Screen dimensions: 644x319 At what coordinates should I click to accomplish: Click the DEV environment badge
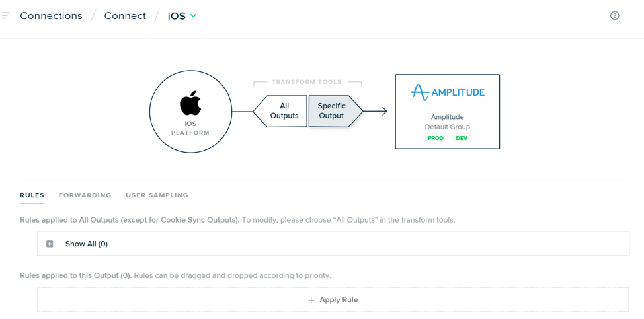tap(462, 138)
